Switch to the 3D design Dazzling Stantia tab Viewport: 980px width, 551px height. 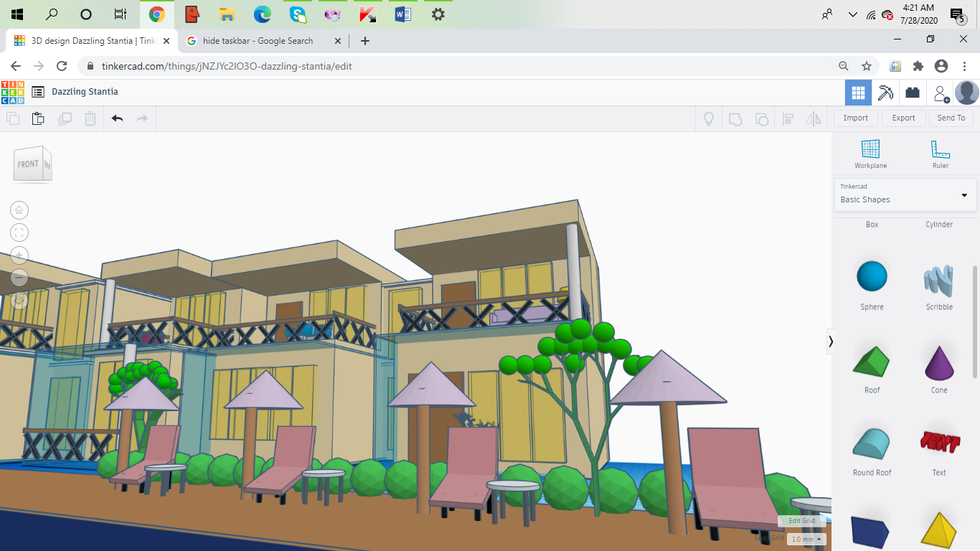[91, 41]
